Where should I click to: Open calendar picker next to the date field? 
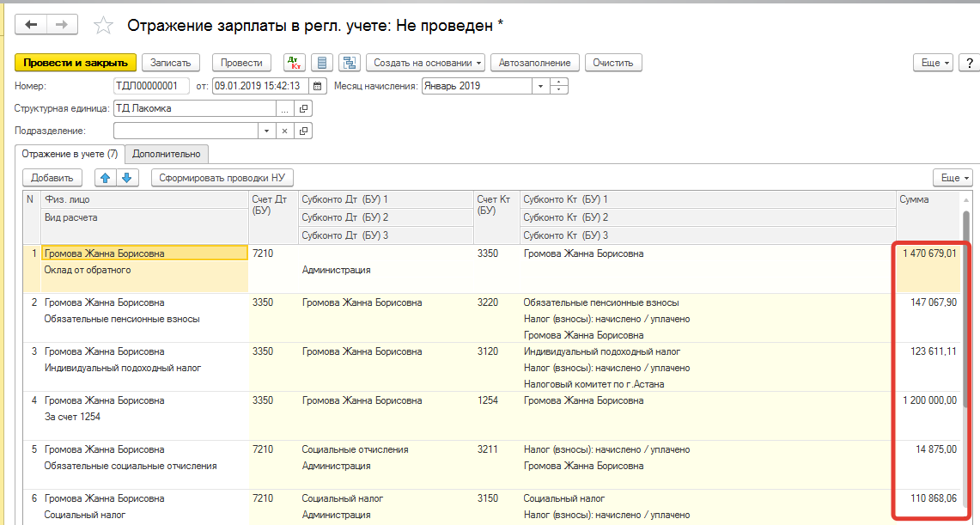(319, 86)
